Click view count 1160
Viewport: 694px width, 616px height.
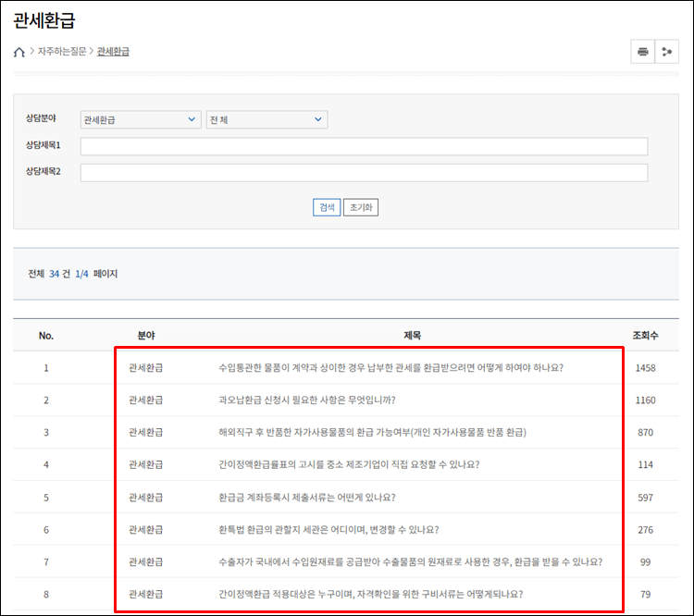pos(645,400)
